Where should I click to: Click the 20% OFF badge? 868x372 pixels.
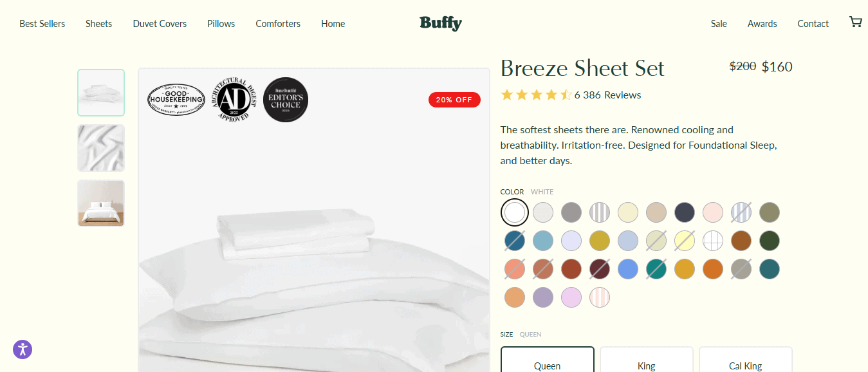(454, 100)
